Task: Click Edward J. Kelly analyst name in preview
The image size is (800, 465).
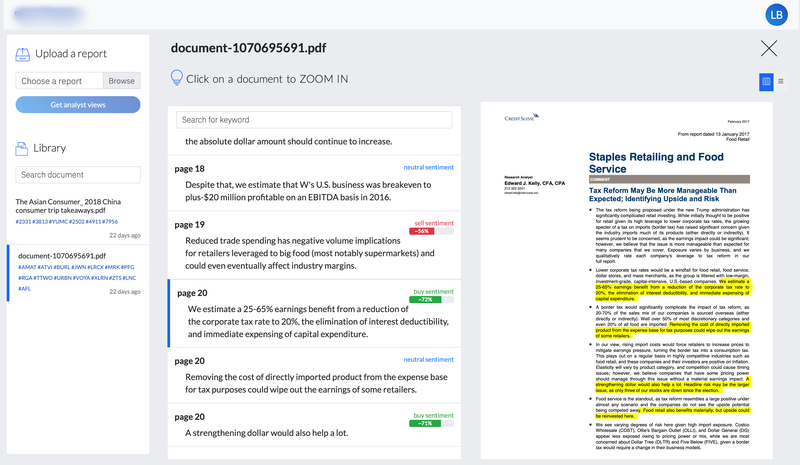Action: coord(534,183)
